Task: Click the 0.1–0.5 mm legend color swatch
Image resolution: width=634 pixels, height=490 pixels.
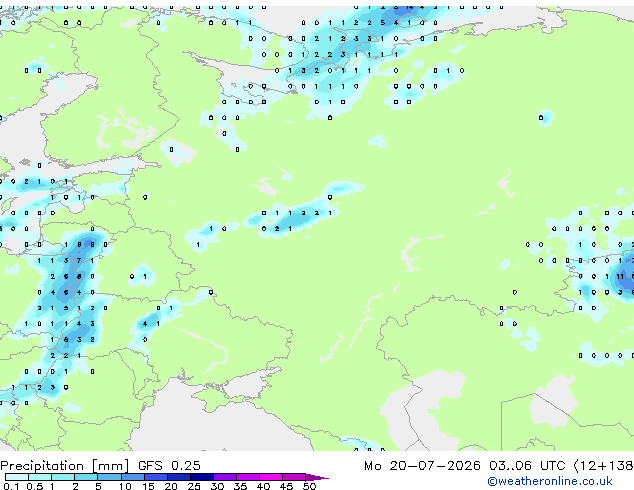Action: coord(17,477)
